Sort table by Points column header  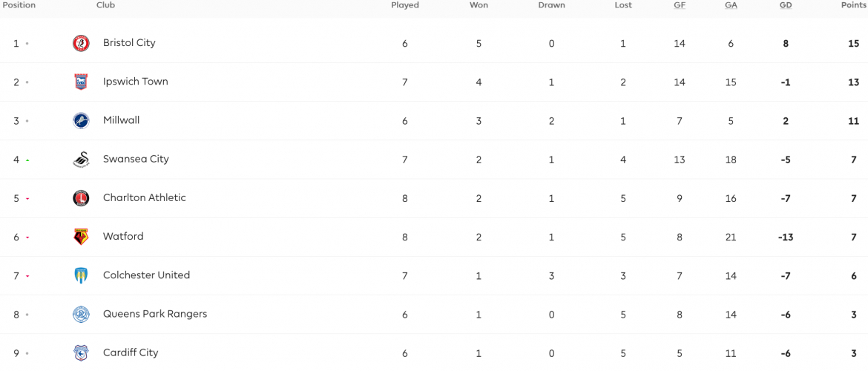point(854,5)
